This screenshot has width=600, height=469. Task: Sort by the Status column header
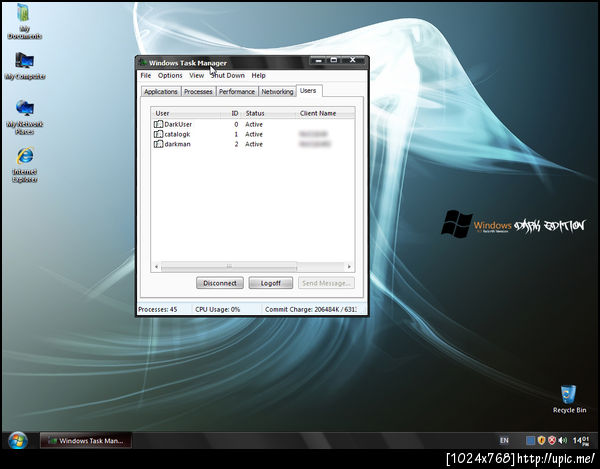click(x=270, y=113)
